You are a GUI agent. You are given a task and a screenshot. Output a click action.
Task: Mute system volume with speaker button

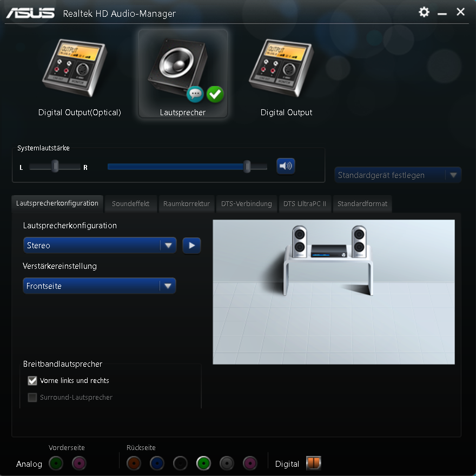click(286, 166)
